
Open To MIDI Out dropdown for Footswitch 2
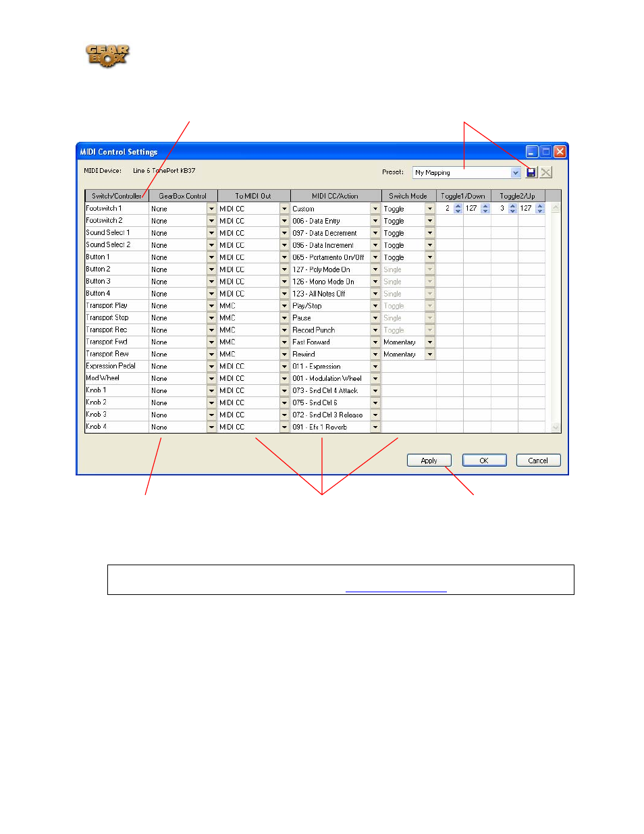[x=284, y=221]
